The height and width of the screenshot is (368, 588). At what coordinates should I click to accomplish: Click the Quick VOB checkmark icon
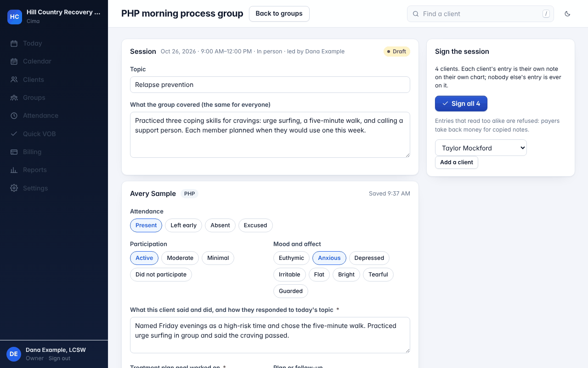(14, 134)
